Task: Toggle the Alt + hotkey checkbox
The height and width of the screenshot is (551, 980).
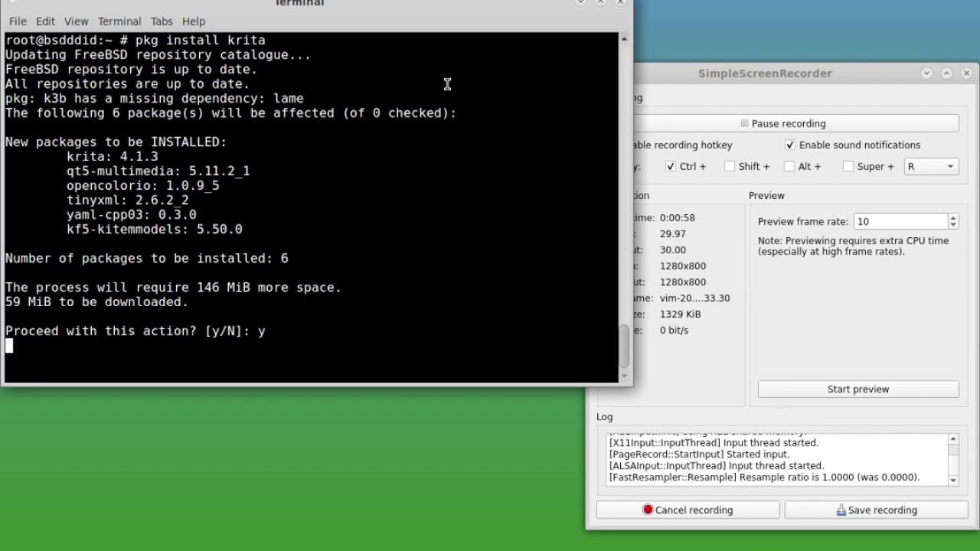Action: coord(789,166)
